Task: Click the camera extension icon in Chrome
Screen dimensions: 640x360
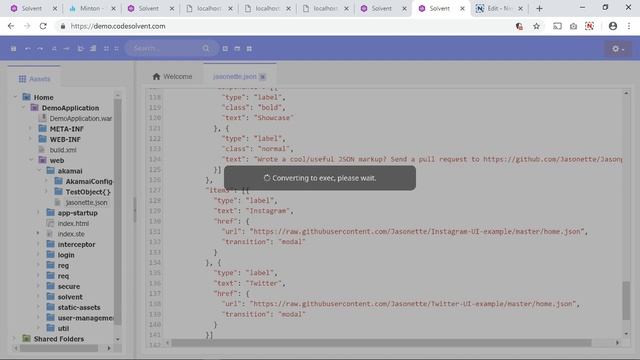Action: pyautogui.click(x=573, y=26)
